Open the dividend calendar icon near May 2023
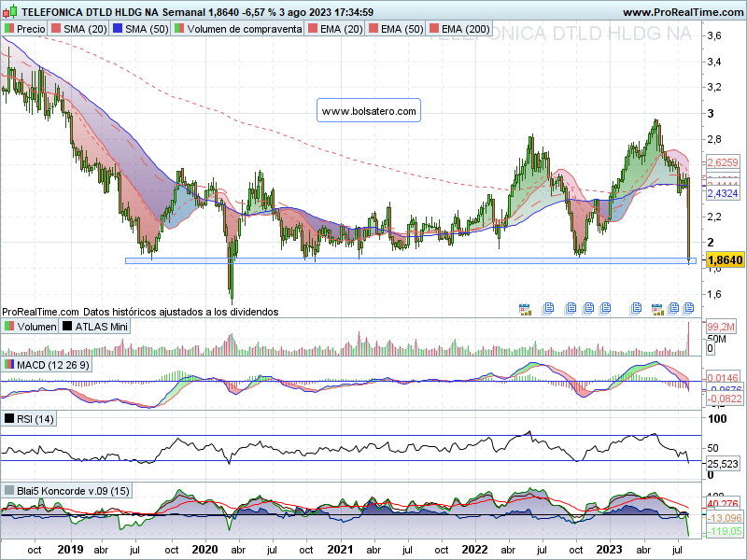The image size is (747, 560). pos(657,309)
